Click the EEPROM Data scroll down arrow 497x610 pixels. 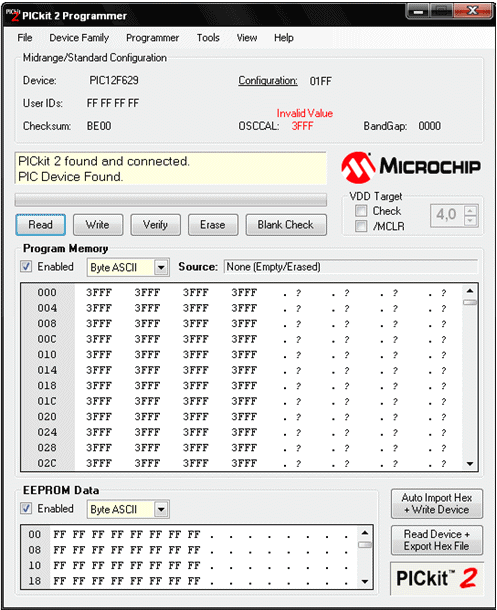click(365, 582)
